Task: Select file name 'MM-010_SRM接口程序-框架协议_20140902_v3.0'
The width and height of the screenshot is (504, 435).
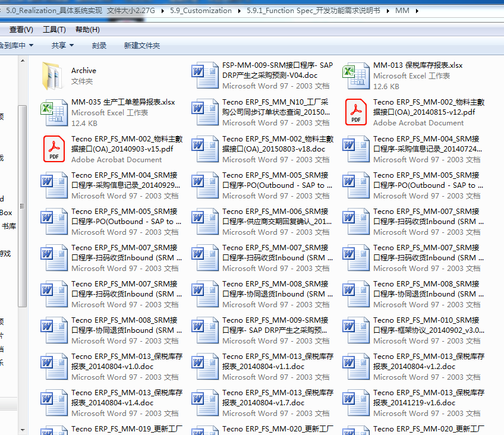Action: [x=429, y=325]
